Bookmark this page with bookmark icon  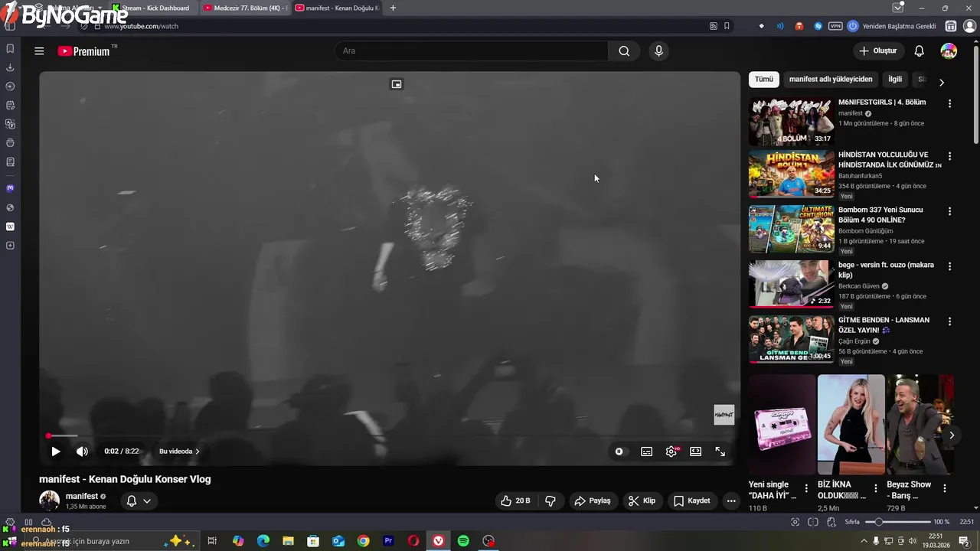(727, 26)
